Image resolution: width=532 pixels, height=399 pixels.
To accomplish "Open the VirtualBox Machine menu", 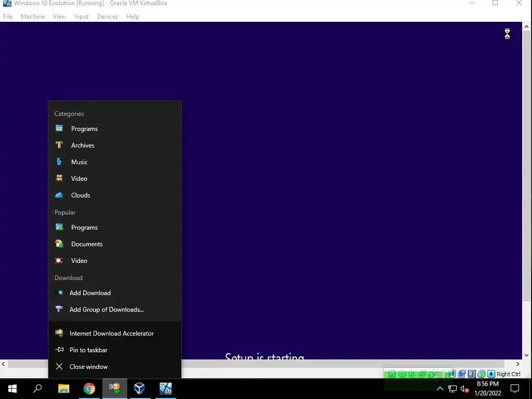I will coord(33,16).
